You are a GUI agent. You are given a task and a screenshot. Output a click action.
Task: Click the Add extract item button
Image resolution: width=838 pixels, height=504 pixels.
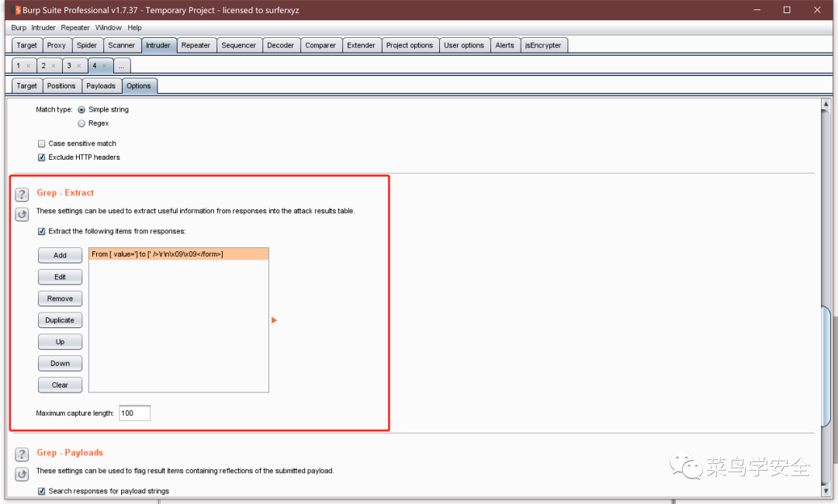pyautogui.click(x=60, y=255)
